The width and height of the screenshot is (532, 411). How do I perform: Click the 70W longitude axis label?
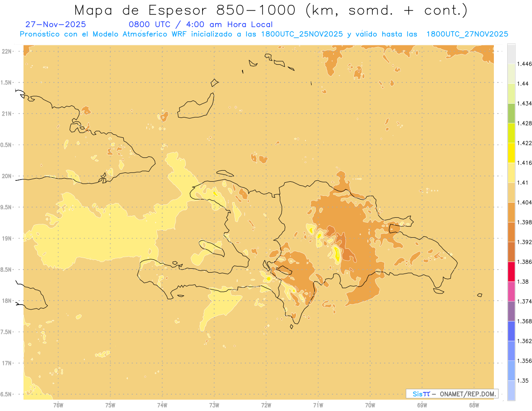[x=370, y=405]
